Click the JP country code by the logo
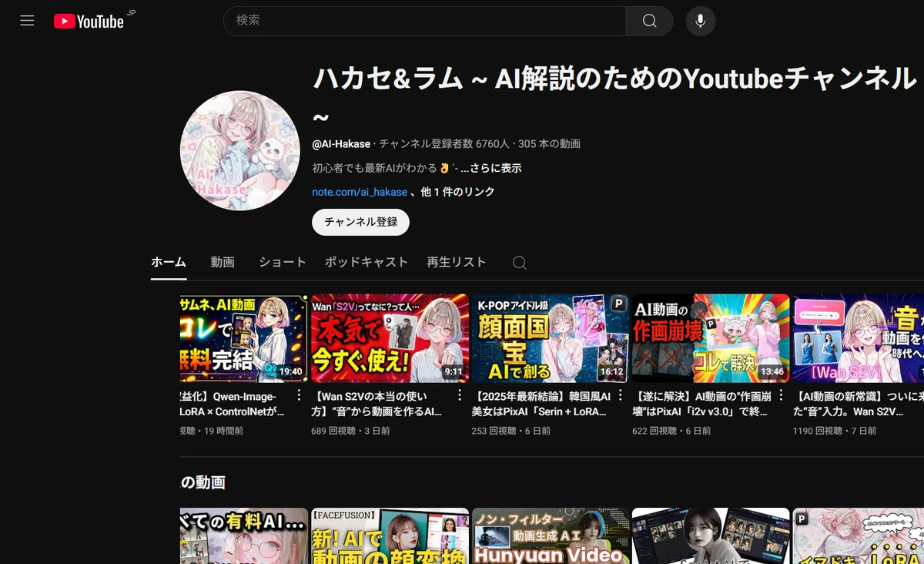Screen dimensions: 924x564 tap(131, 12)
